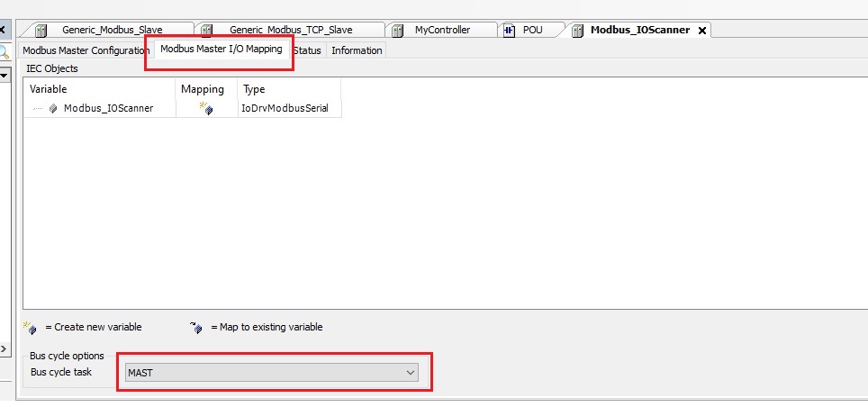Click the Generic_Modbus_TCP_Slave tab device icon
Image resolution: width=868 pixels, height=407 pixels.
(x=206, y=30)
